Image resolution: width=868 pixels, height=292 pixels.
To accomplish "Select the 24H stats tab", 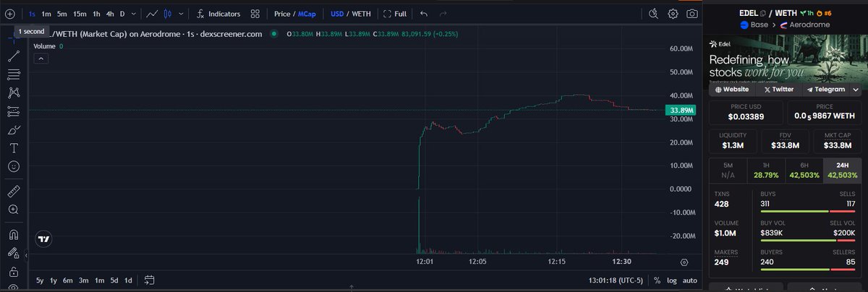I will (843, 171).
